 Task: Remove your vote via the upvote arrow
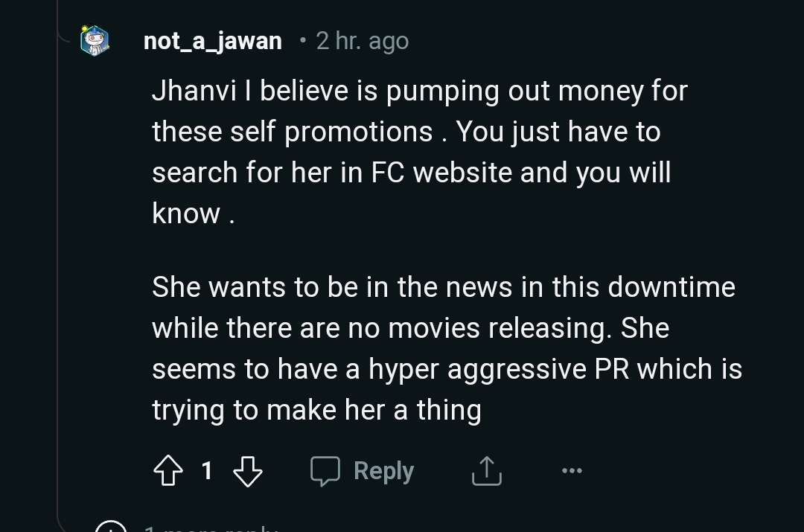click(170, 470)
